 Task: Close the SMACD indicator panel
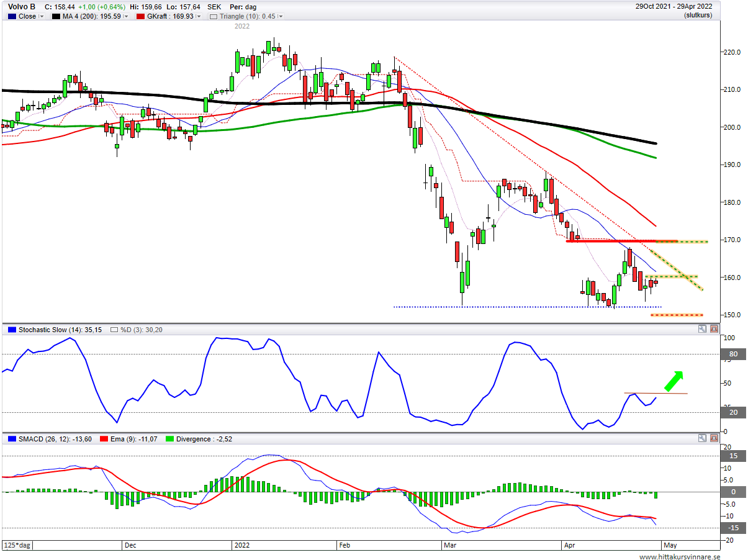[714, 439]
